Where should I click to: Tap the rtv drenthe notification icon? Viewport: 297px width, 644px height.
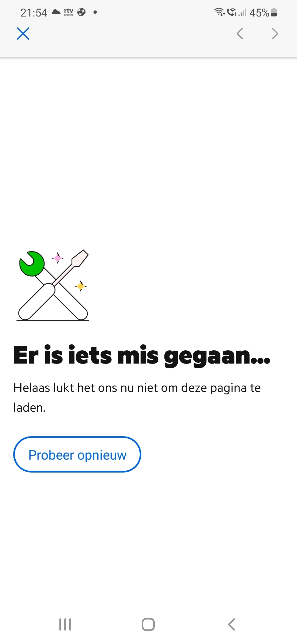pos(69,12)
